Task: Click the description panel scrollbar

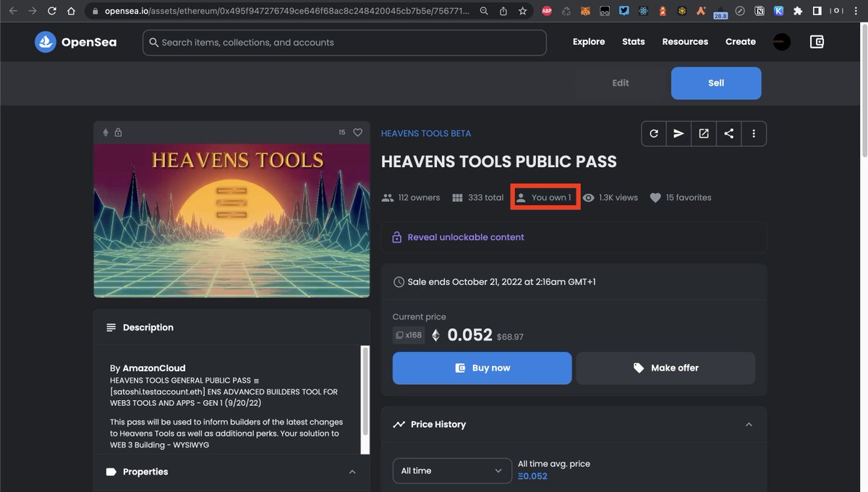Action: (x=365, y=391)
